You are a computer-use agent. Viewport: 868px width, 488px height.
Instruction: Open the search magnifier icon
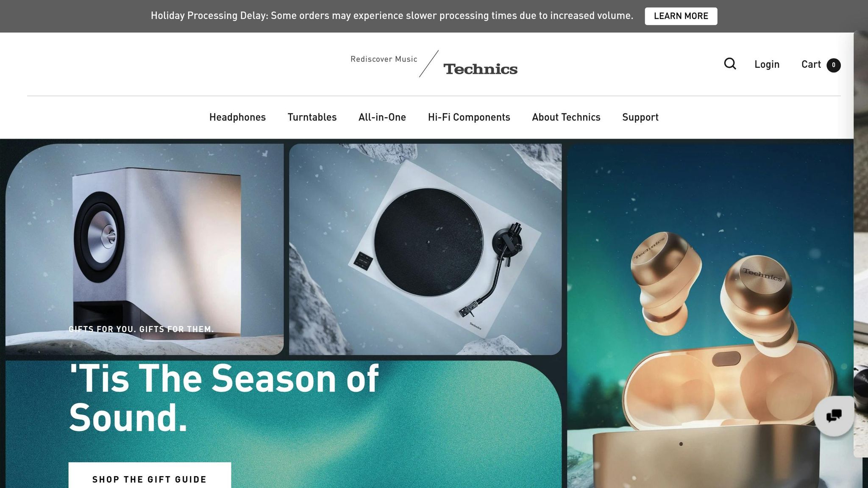click(730, 64)
